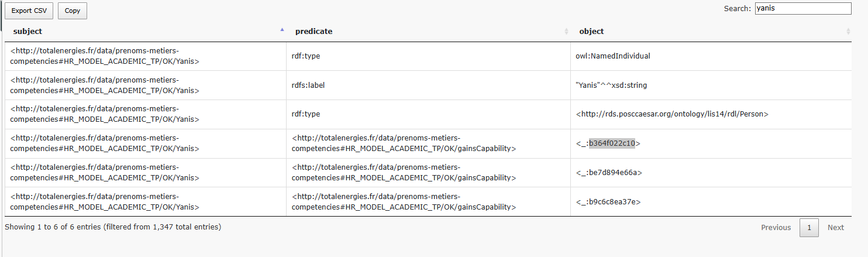
Task: Select the "Yanis"^^xsd:string label value
Action: pos(611,85)
